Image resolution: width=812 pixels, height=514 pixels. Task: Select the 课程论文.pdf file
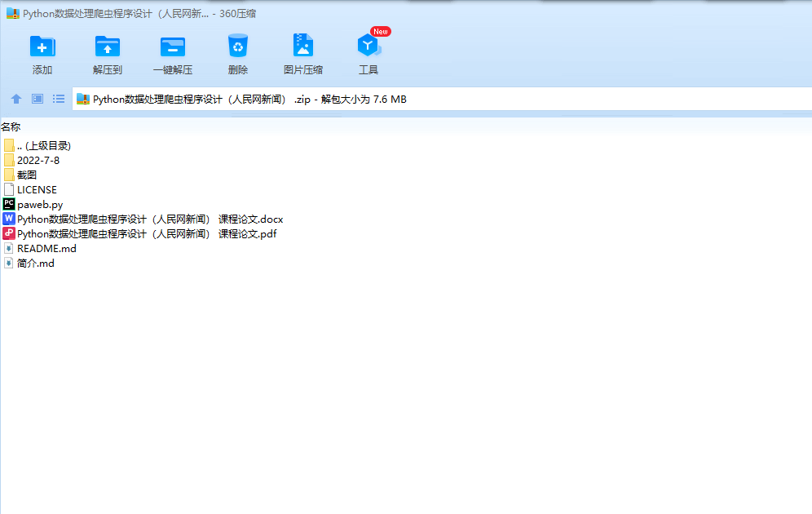[x=140, y=233]
